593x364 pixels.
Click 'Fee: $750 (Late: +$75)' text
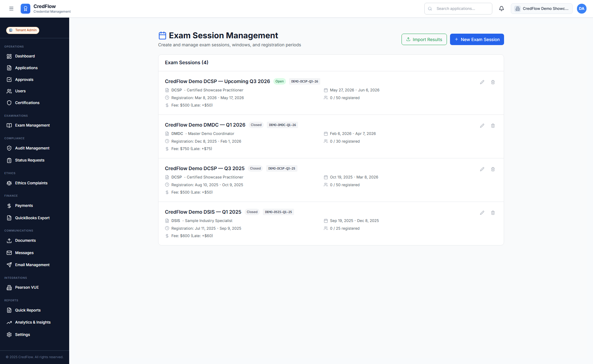point(192,149)
